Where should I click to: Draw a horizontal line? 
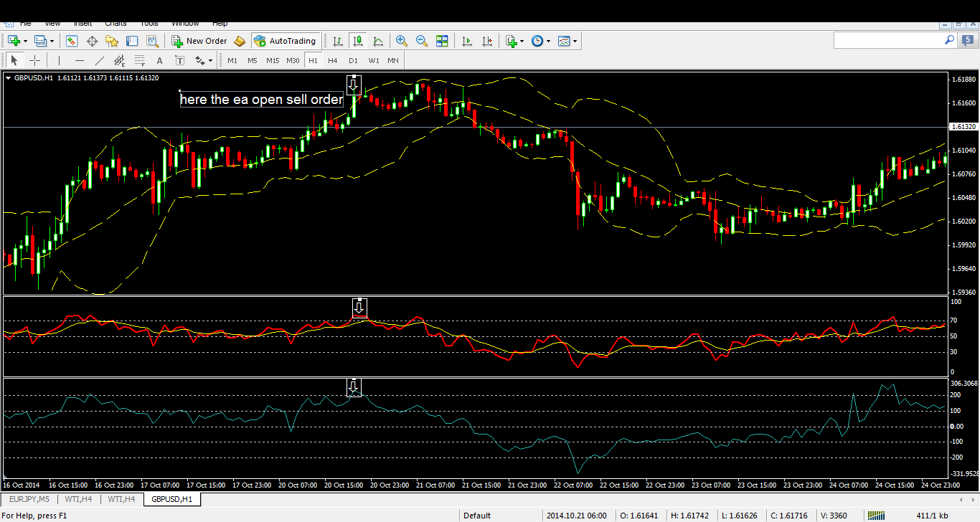coord(79,61)
